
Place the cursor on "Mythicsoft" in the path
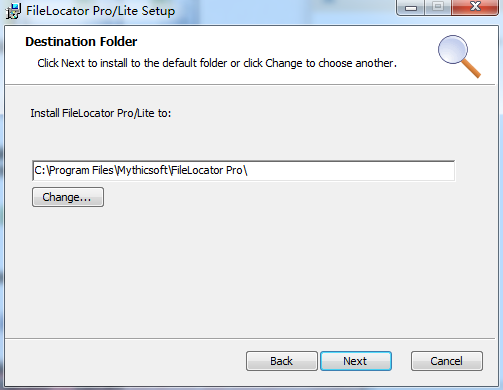(x=143, y=170)
